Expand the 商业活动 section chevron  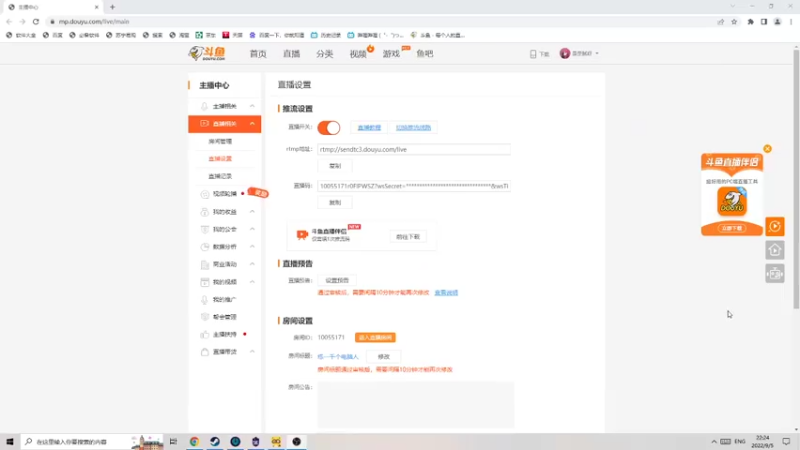(x=252, y=264)
